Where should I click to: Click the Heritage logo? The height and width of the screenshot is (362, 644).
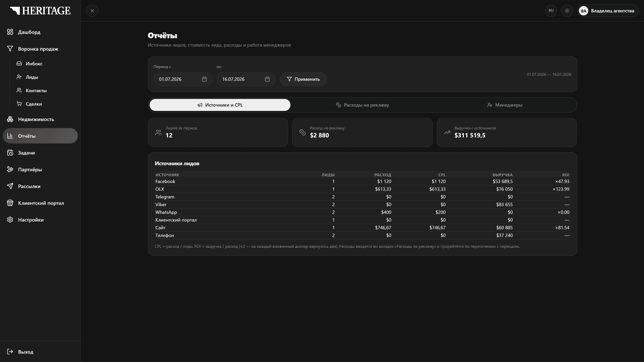(40, 11)
